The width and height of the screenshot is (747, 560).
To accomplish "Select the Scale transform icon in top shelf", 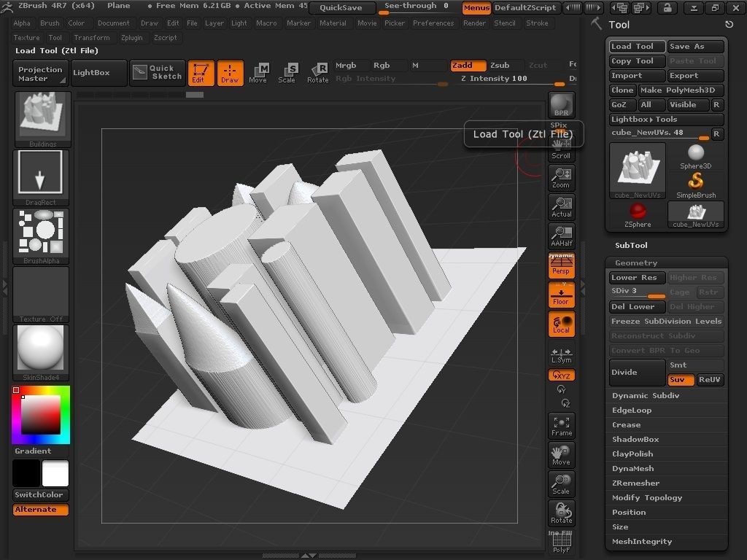I will click(x=287, y=73).
